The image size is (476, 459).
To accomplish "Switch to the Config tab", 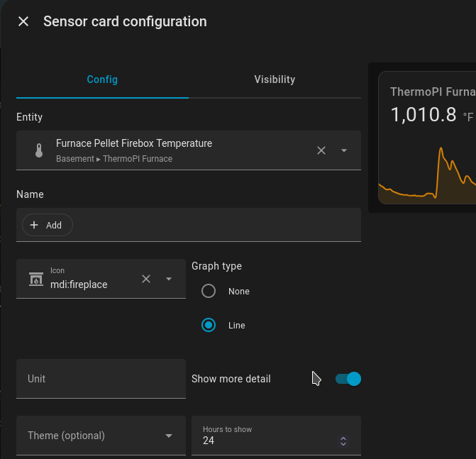I will pos(102,79).
